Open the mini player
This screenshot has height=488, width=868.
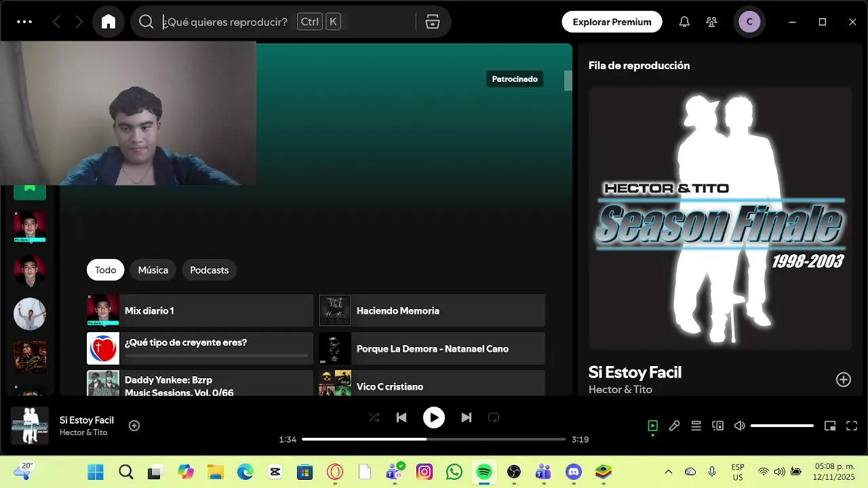[x=830, y=426]
